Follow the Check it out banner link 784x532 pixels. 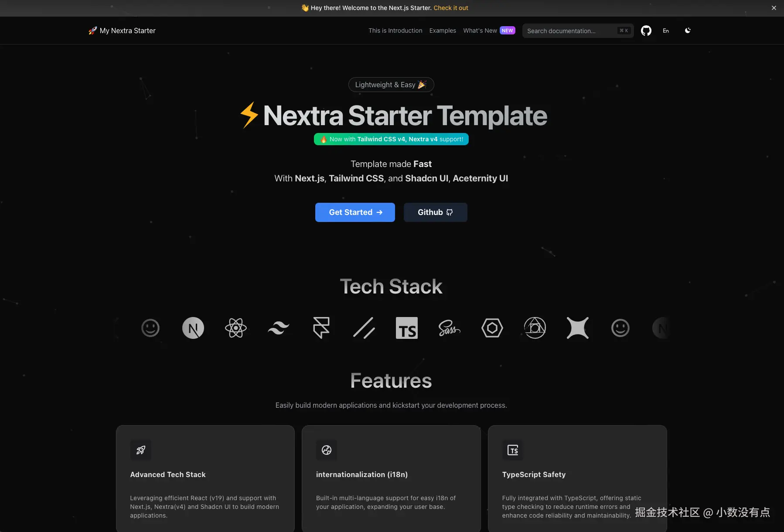451,8
